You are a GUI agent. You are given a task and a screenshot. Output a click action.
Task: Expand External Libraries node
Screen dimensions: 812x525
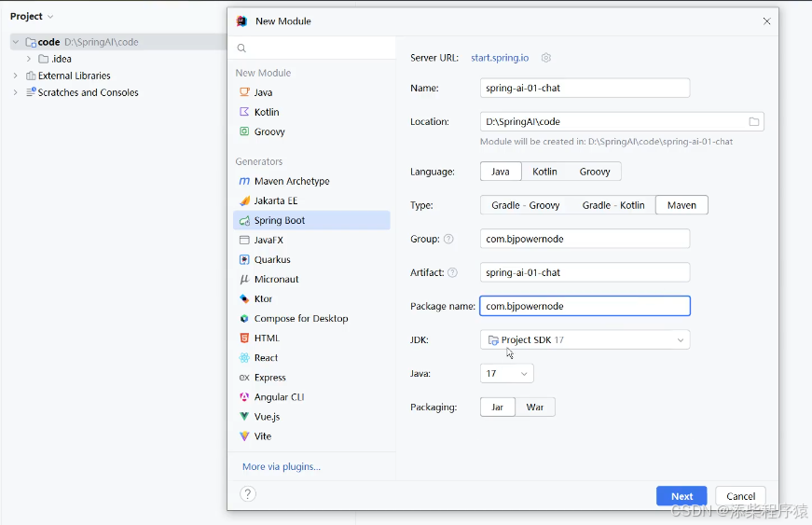pyautogui.click(x=16, y=76)
